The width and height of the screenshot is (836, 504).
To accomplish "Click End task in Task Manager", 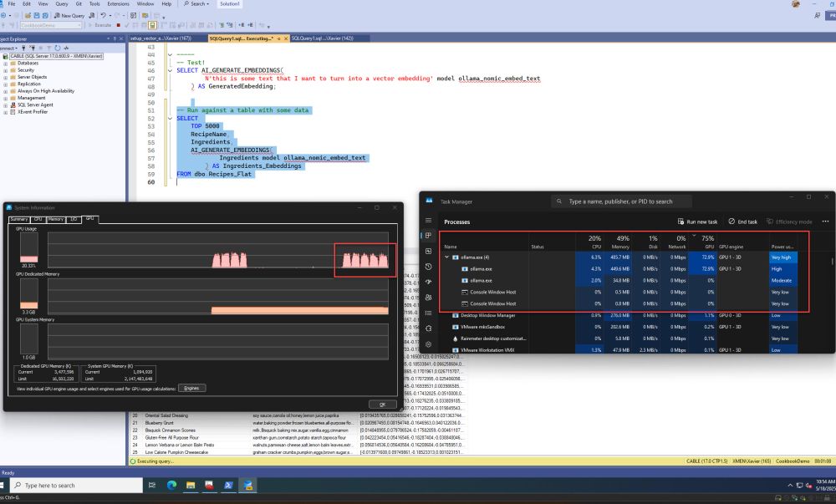I will click(x=742, y=221).
